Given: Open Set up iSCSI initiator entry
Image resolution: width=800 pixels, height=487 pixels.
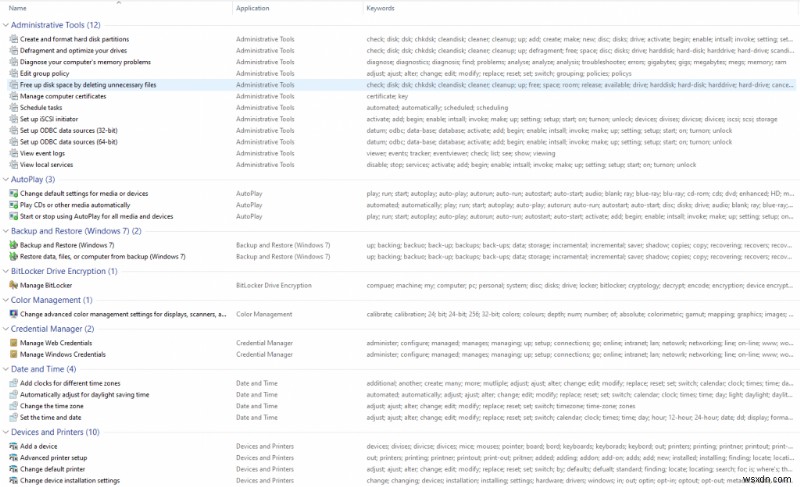Looking at the screenshot, I should point(49,119).
